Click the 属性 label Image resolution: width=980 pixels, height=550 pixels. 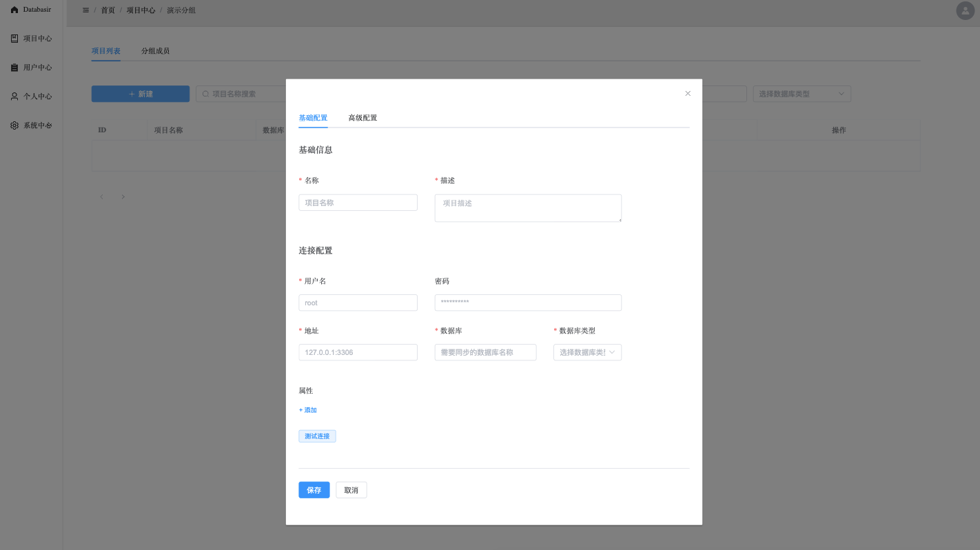pyautogui.click(x=306, y=391)
